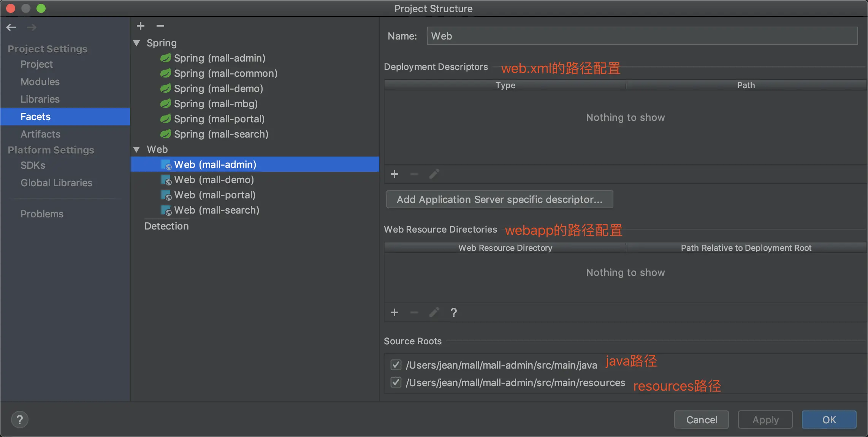This screenshot has width=868, height=437.
Task: Click the question mark icon under Web Resource Directories
Action: pyautogui.click(x=453, y=312)
